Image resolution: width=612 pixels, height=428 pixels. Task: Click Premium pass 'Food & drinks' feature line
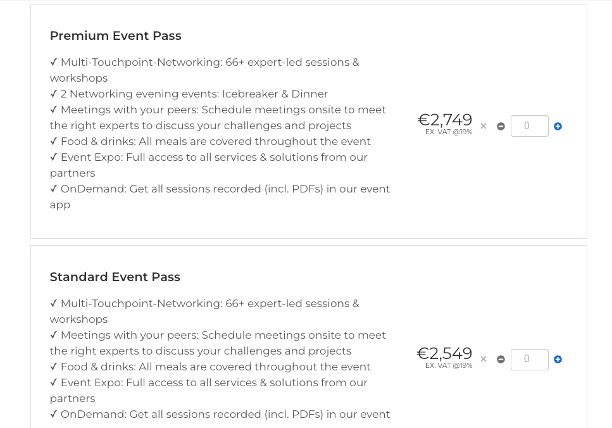tap(210, 141)
